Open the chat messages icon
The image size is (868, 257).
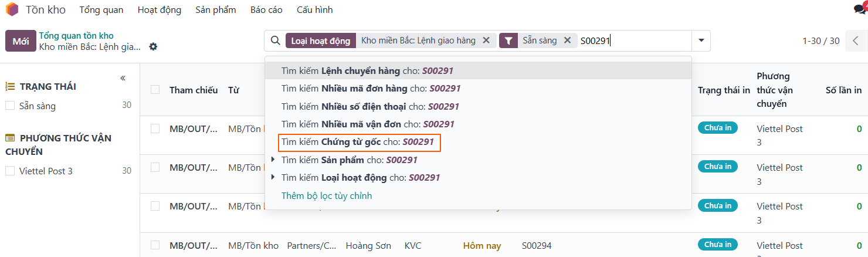click(859, 10)
